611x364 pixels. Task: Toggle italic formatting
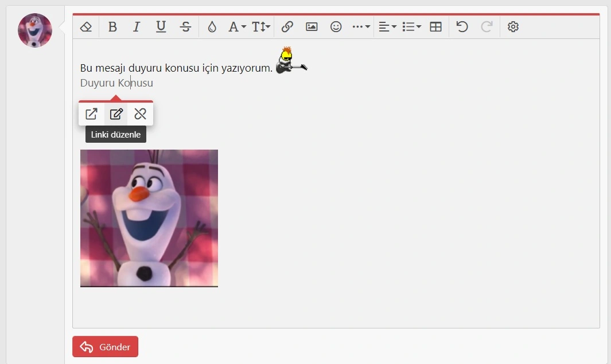tap(137, 27)
